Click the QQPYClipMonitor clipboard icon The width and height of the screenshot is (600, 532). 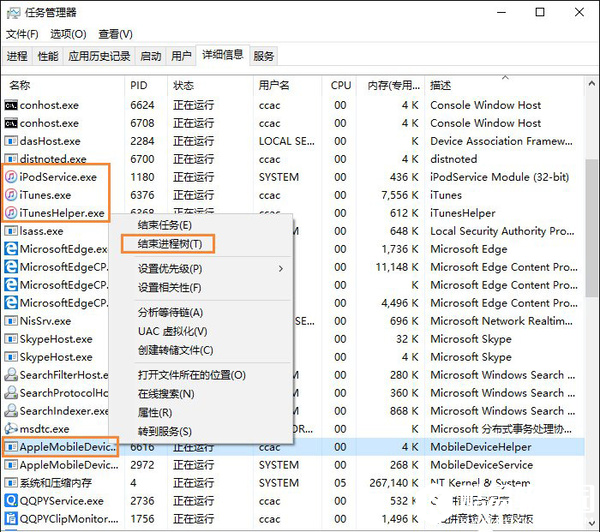11,519
